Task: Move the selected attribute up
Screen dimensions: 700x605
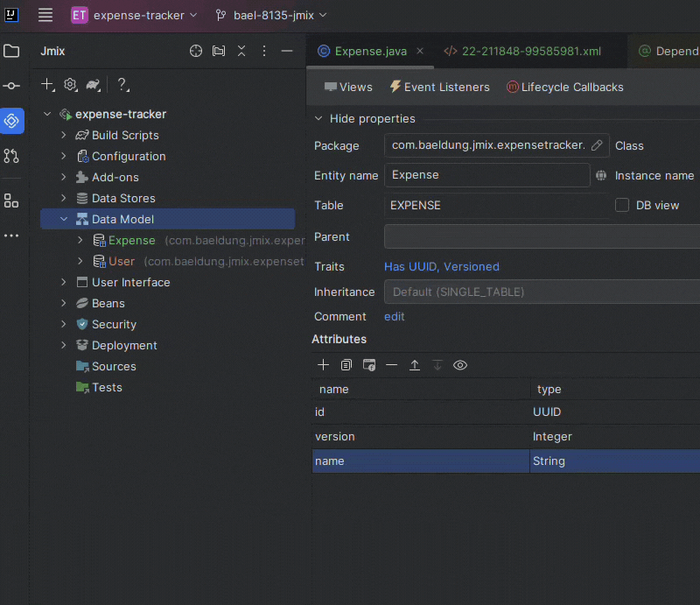Action: coord(415,365)
